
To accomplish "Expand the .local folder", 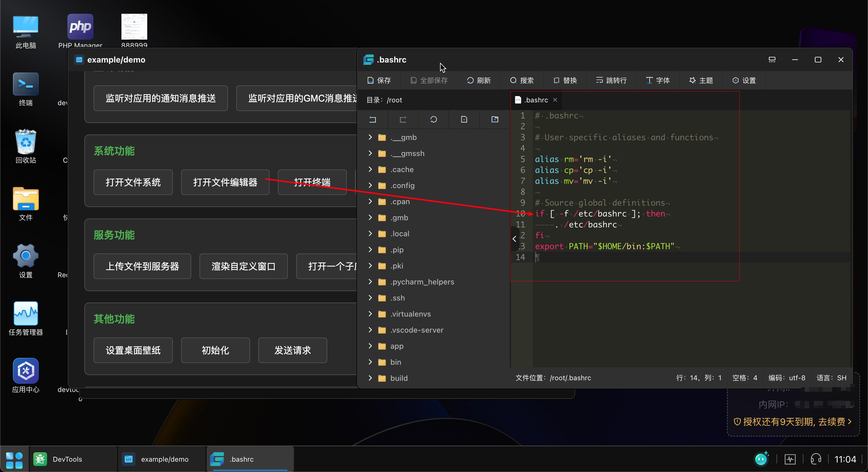I will coord(370,233).
